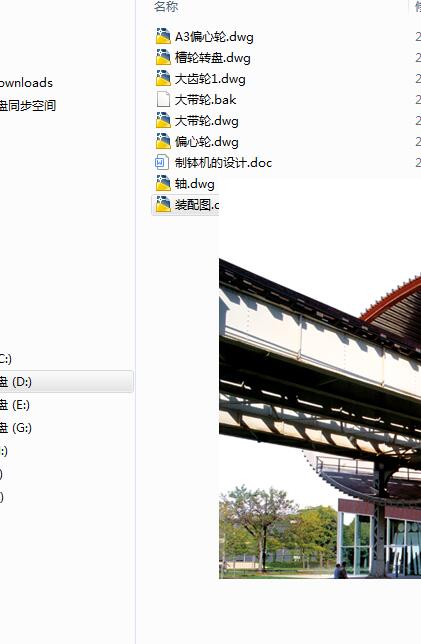Screen dimensions: 421x644
Task: Select the file name 轴.dwg
Action: [195, 184]
